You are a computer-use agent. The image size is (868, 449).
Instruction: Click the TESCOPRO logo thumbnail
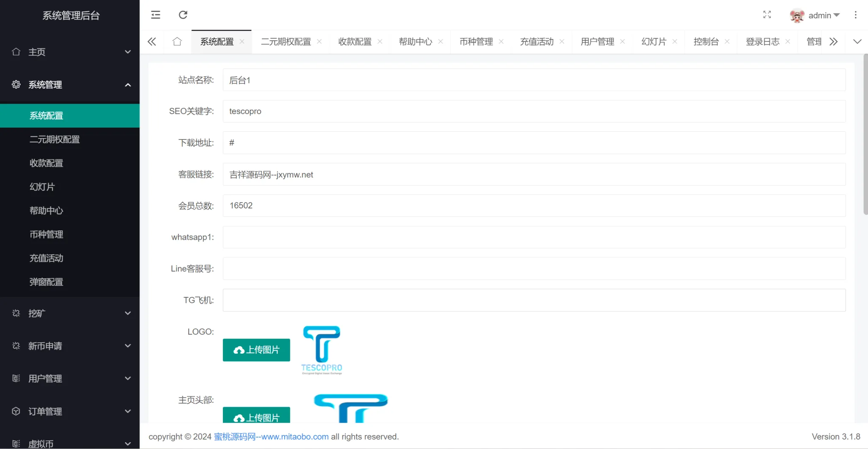(322, 350)
